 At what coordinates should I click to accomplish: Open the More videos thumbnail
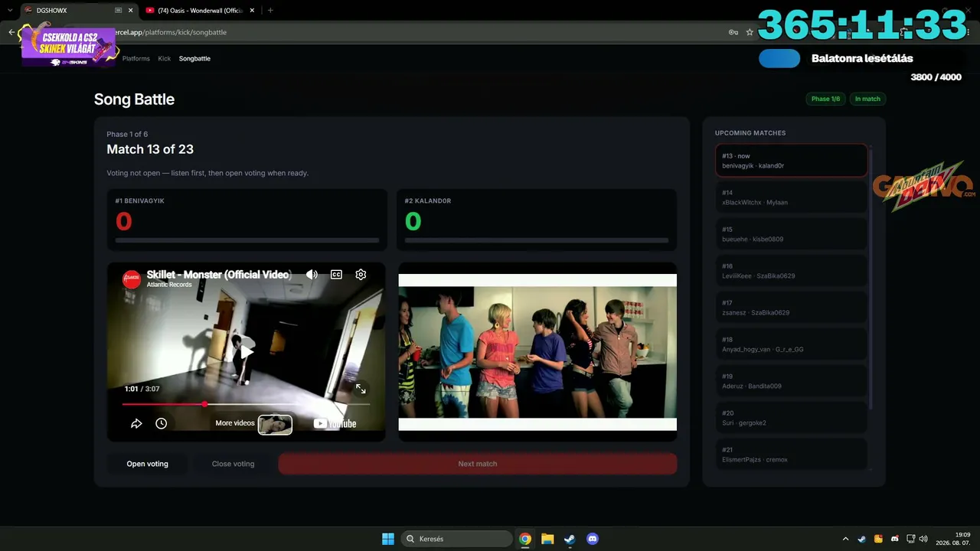[275, 424]
